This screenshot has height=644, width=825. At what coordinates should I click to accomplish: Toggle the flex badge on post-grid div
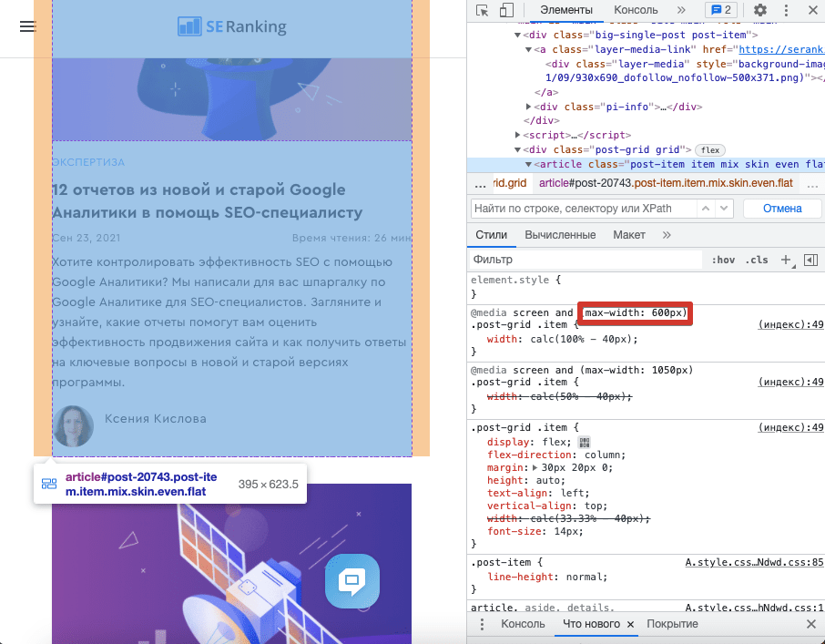[708, 149]
